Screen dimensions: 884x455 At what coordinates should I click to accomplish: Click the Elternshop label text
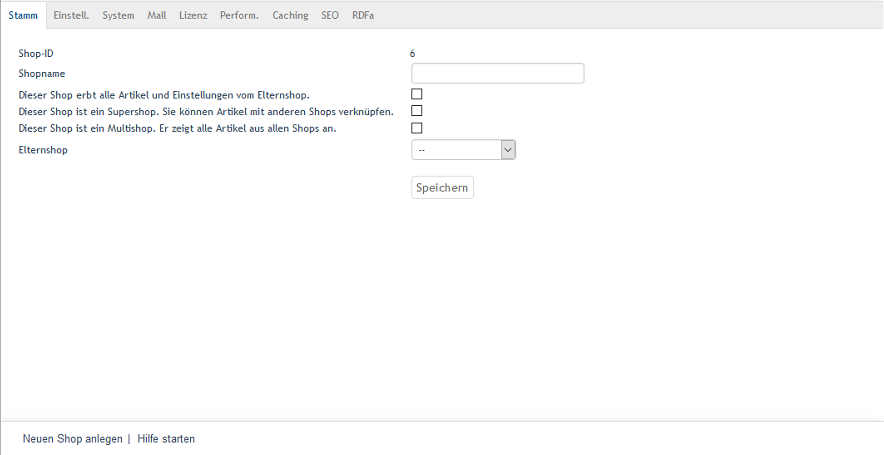pyautogui.click(x=43, y=149)
